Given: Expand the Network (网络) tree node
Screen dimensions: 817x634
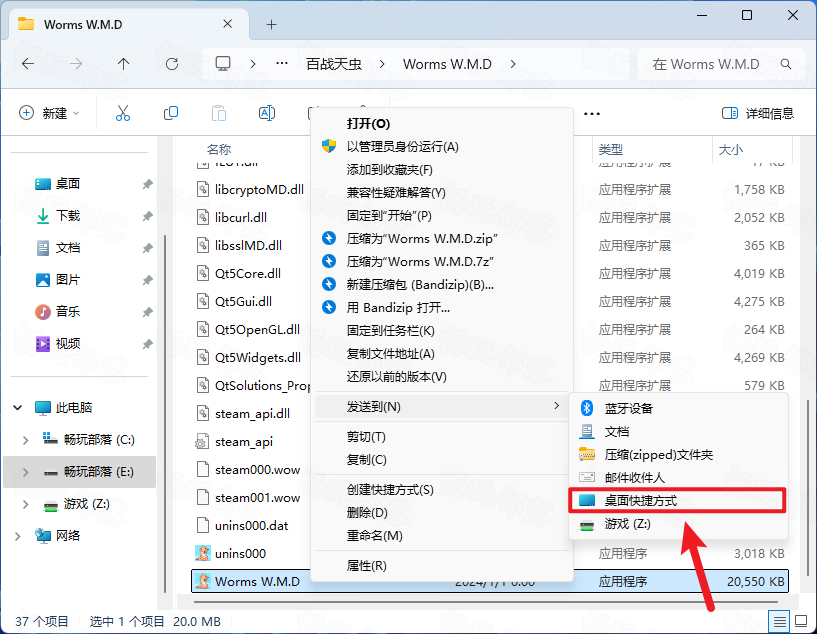Looking at the screenshot, I should coord(18,536).
